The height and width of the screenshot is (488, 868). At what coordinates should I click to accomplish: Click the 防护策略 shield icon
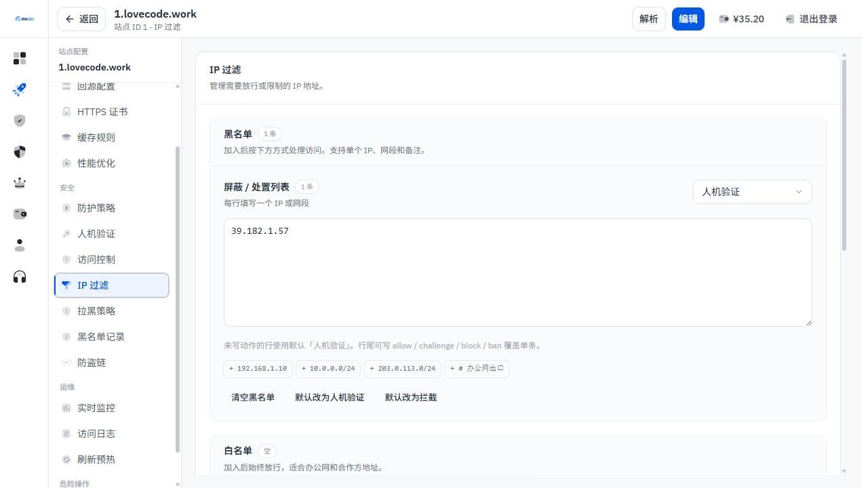point(66,208)
